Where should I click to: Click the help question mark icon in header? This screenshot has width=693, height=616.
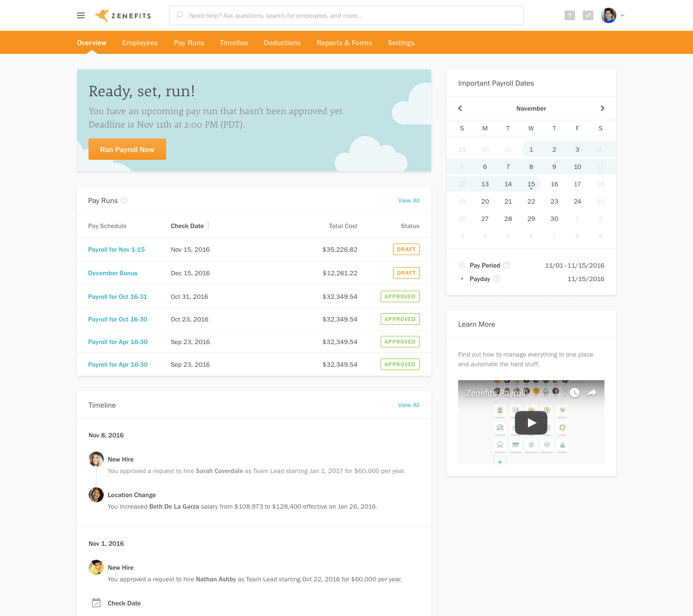click(569, 15)
